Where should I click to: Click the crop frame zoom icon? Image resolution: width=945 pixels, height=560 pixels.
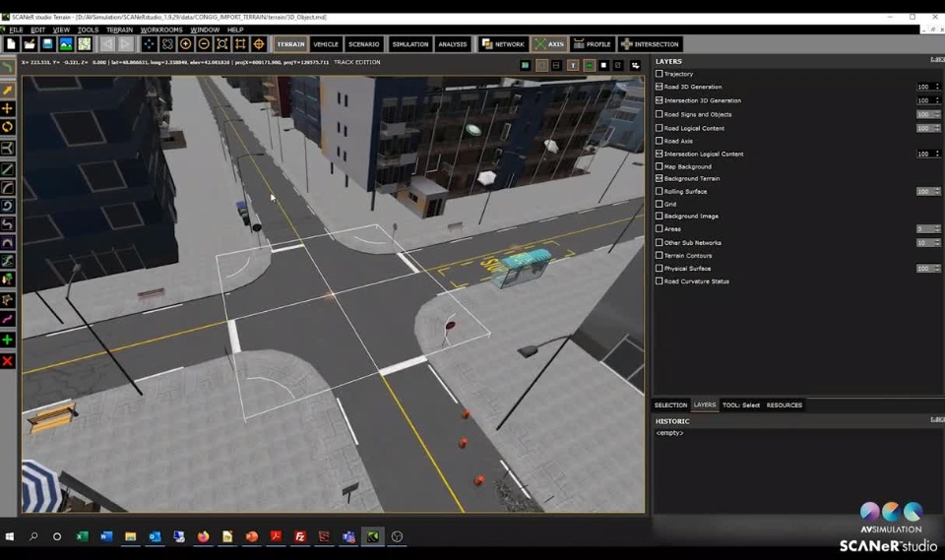tap(240, 44)
